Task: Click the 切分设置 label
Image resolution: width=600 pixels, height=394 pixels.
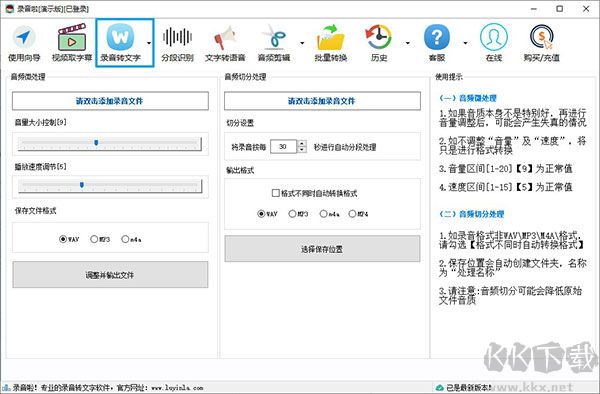Action: tap(240, 123)
